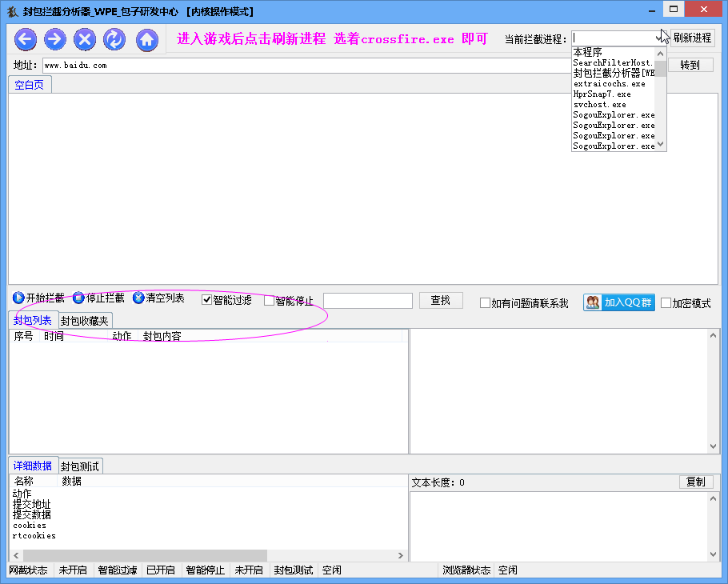
Task: Open the 封包测试 tab
Action: (x=80, y=466)
